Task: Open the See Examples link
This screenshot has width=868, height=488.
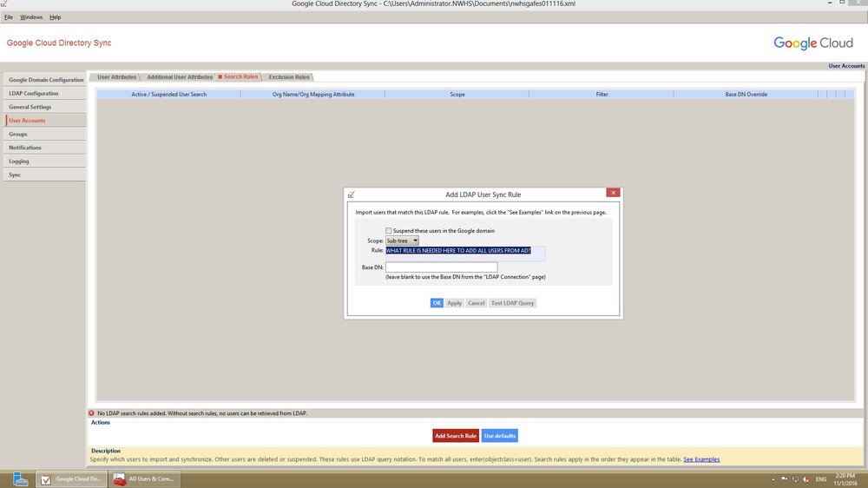Action: click(701, 459)
